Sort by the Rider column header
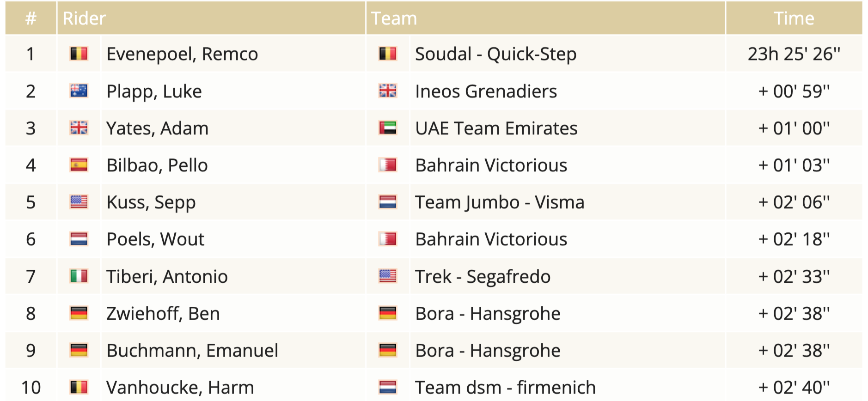Image resolution: width=868 pixels, height=401 pixels. click(x=84, y=18)
